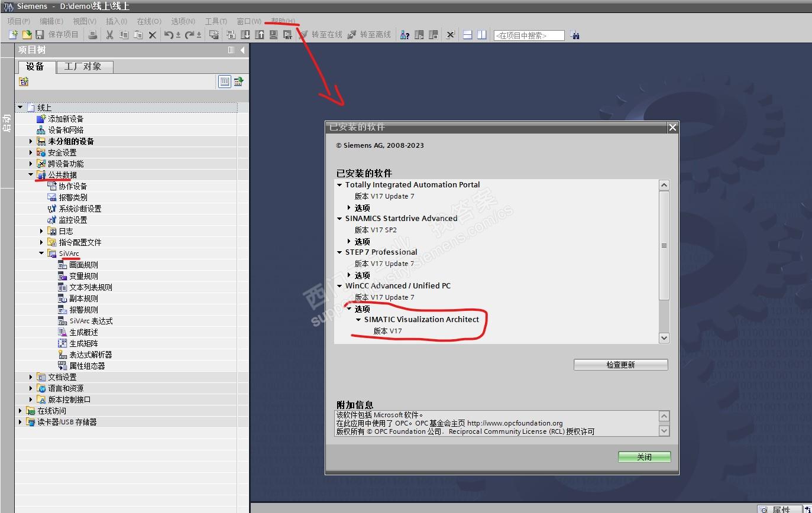
Task: Open the 项目(P) menu
Action: click(19, 21)
